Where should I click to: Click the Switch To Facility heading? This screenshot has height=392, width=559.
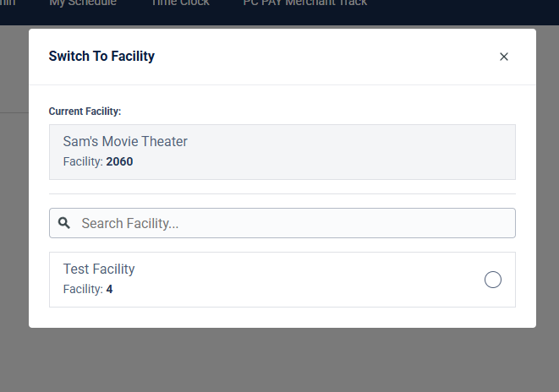[101, 57]
